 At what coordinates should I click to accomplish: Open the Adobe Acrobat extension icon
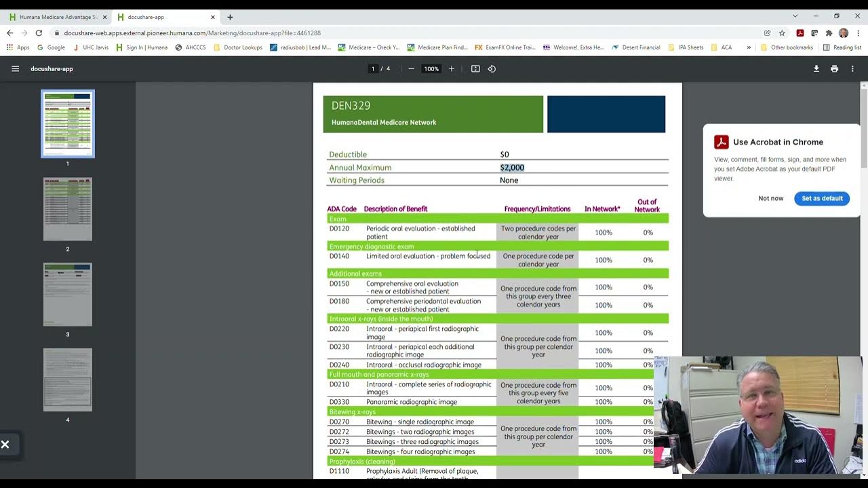(x=800, y=33)
